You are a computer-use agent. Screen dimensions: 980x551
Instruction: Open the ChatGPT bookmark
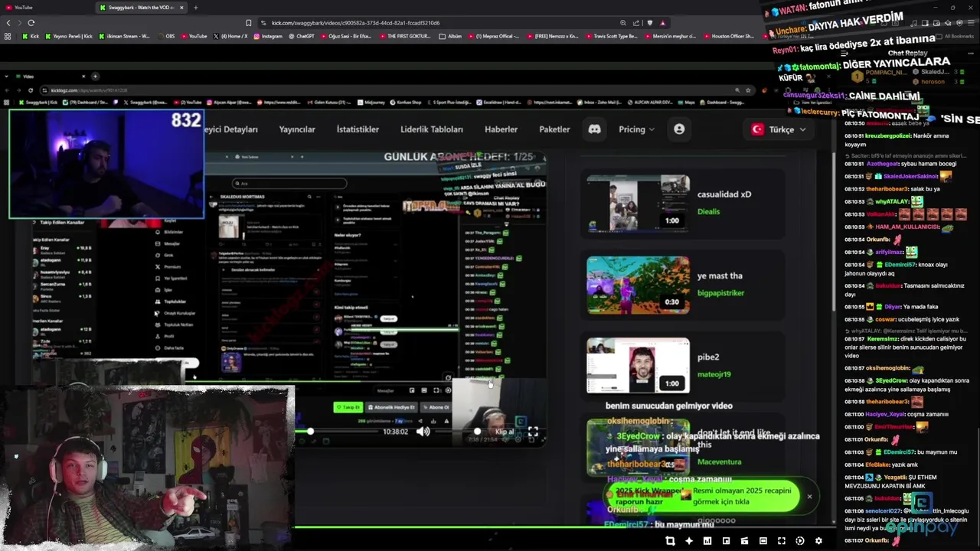[x=301, y=36]
